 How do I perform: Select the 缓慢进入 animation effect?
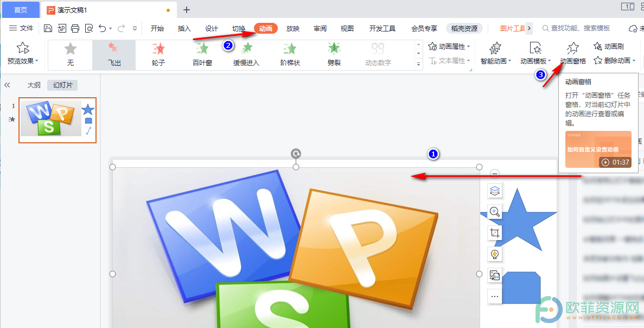point(246,55)
